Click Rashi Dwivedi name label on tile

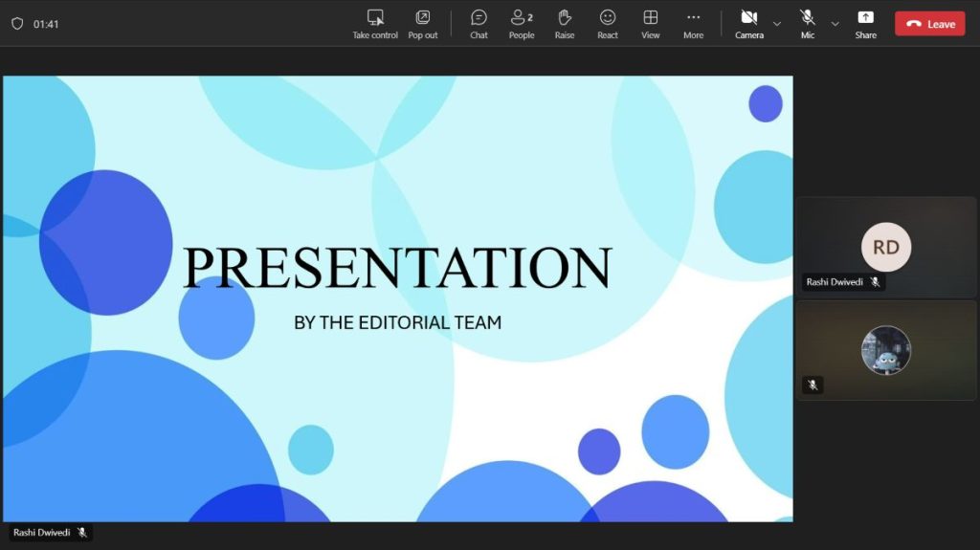click(x=835, y=282)
